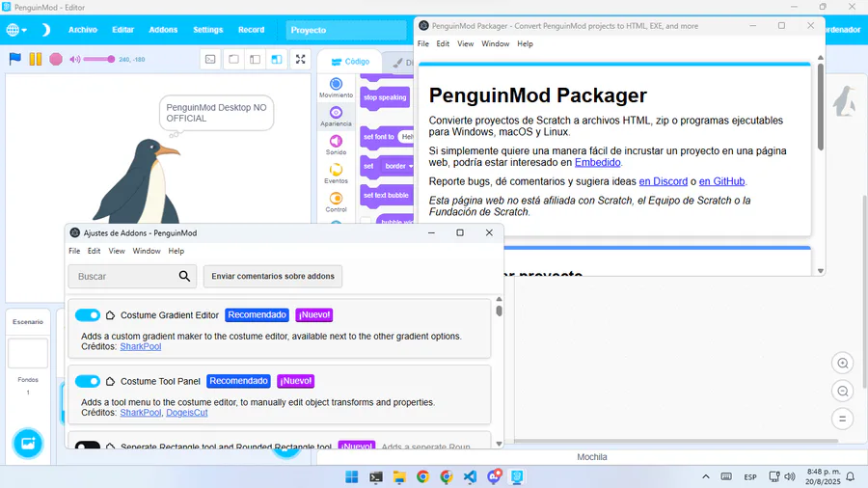
Task: Open Help menu in Packager window
Action: (525, 43)
